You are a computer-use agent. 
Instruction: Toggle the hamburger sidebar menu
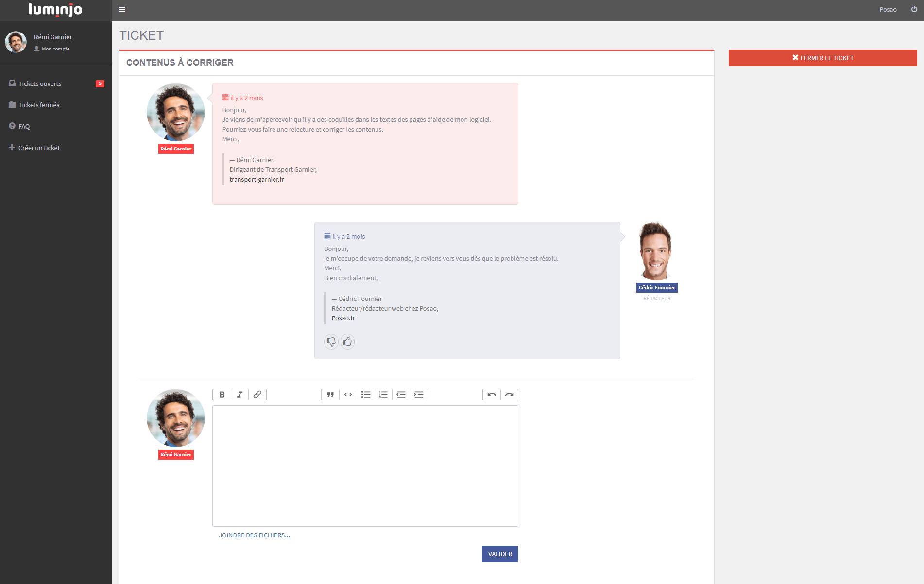coord(122,9)
